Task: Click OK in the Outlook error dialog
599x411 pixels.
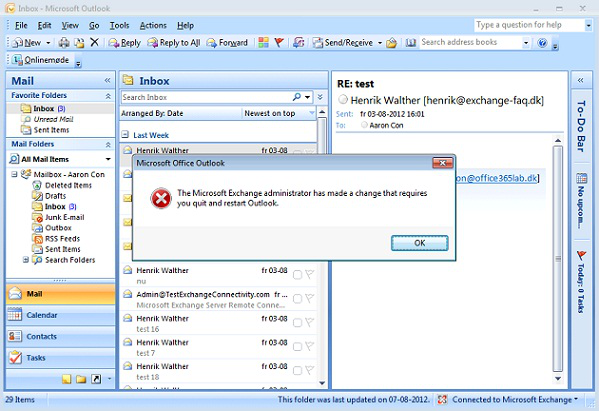Action: coord(419,243)
